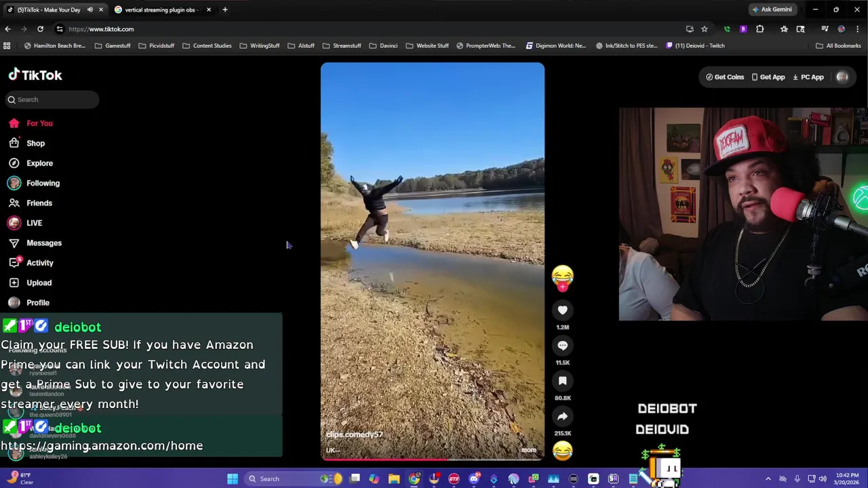Click the TikTok logo

click(35, 75)
